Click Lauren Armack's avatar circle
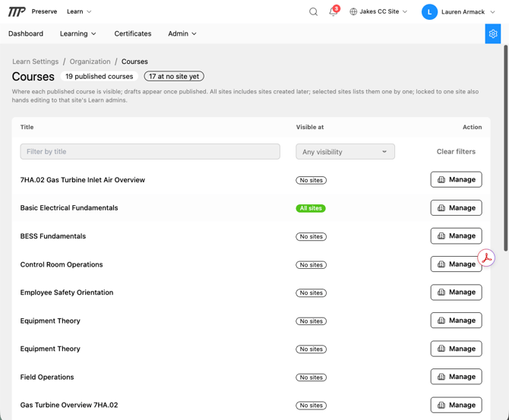The image size is (509, 420). [429, 12]
